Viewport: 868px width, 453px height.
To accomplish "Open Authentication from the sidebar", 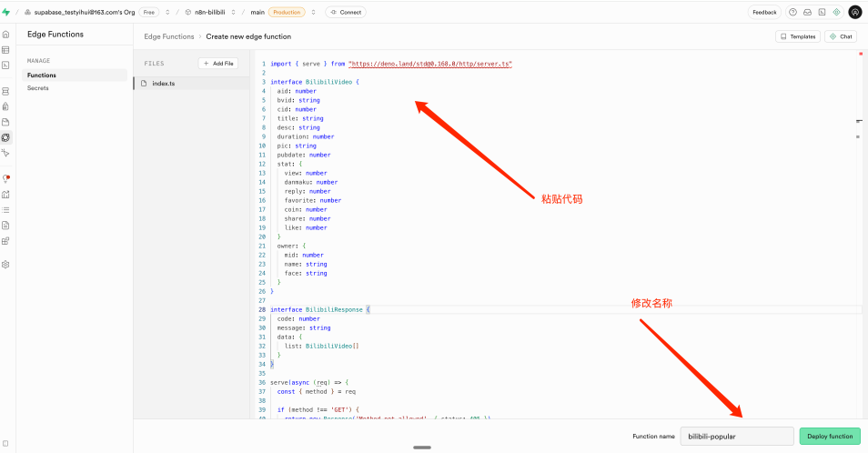I will 5,106.
